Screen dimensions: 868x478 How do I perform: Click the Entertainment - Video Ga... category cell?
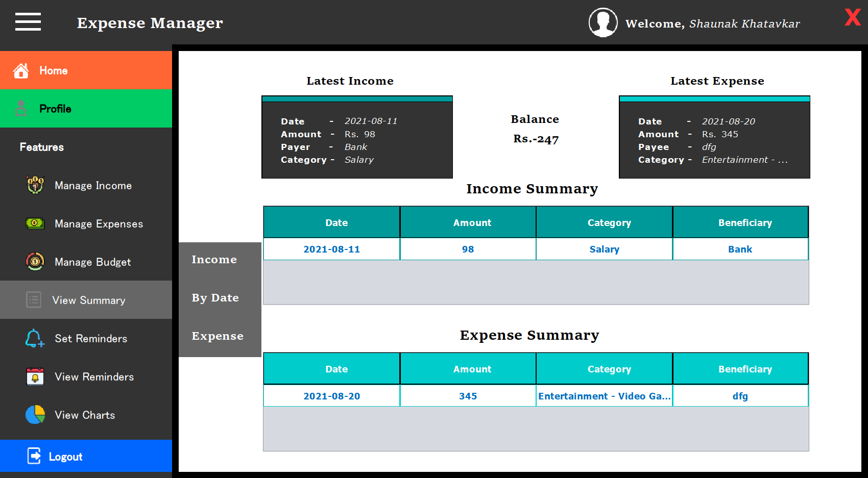pos(604,395)
